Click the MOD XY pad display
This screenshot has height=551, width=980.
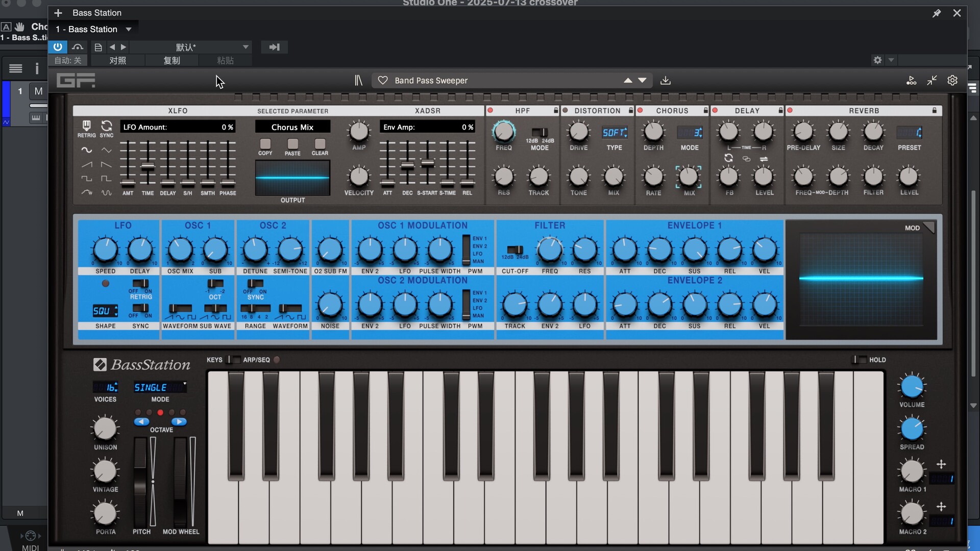pos(861,279)
